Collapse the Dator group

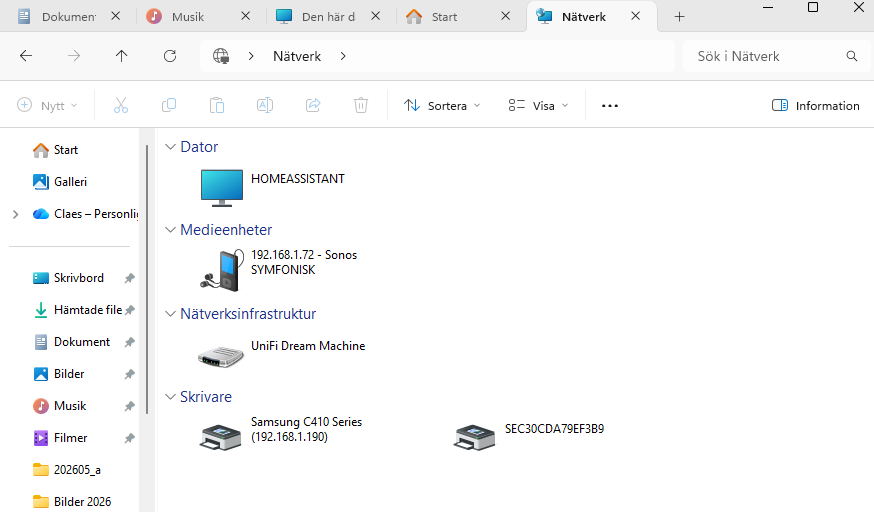tap(170, 147)
